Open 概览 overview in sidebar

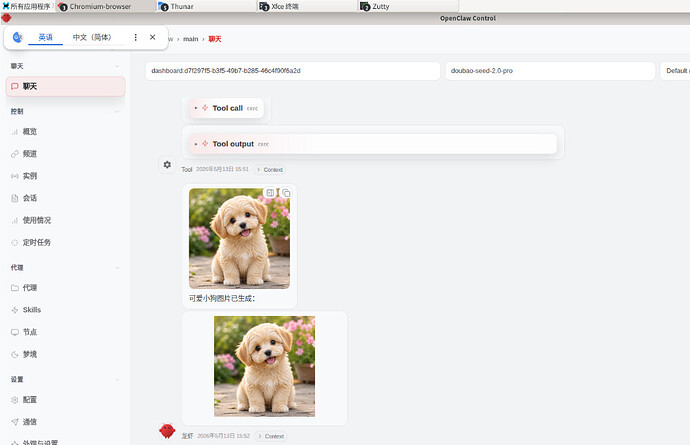click(x=65, y=132)
